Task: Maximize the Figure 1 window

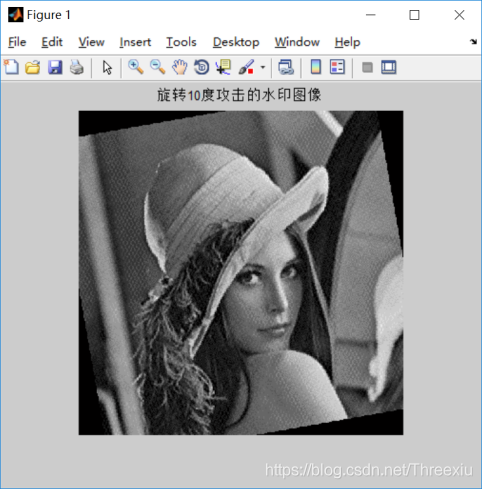Action: coord(414,15)
